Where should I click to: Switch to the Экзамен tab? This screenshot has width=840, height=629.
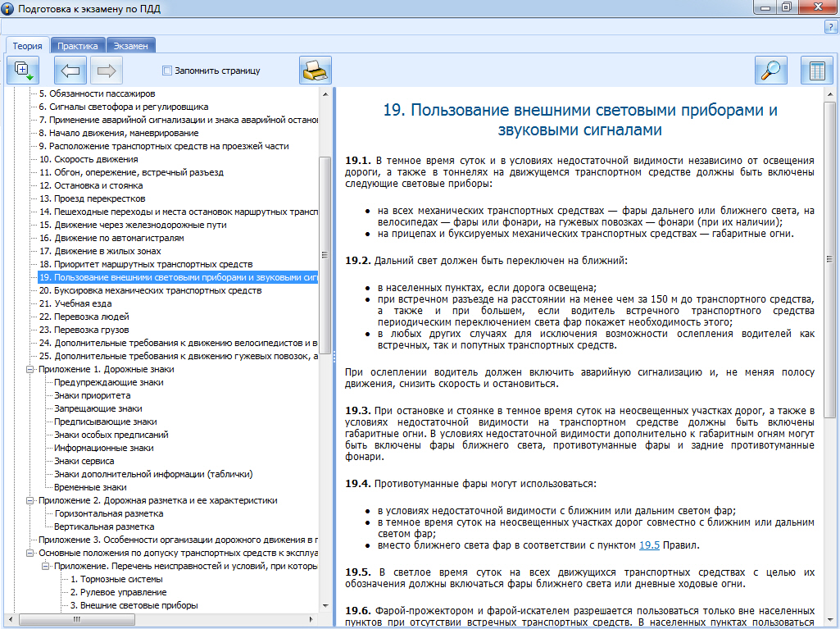pos(131,46)
